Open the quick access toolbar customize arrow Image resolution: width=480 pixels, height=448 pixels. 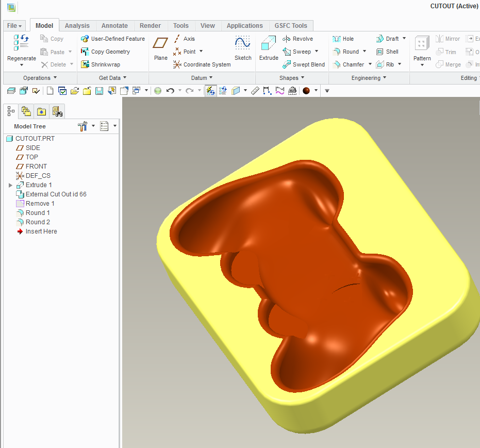tap(327, 91)
